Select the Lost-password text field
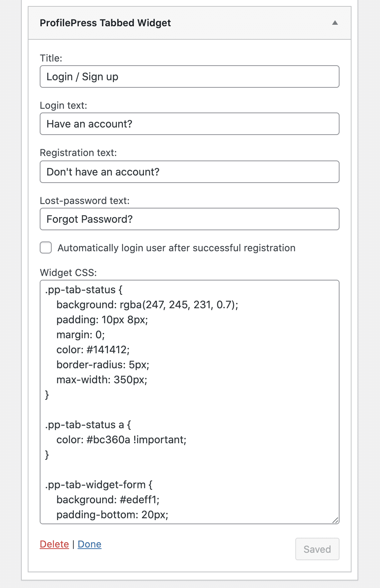 click(x=190, y=219)
